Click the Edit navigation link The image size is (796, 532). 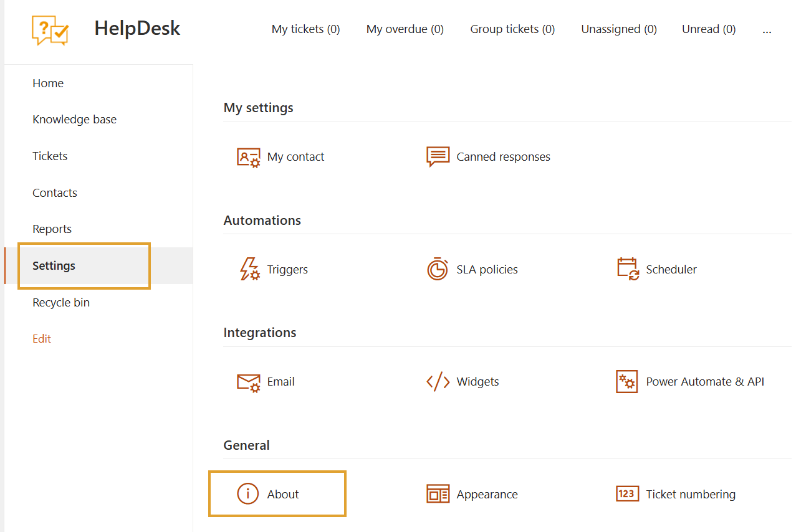coord(42,339)
